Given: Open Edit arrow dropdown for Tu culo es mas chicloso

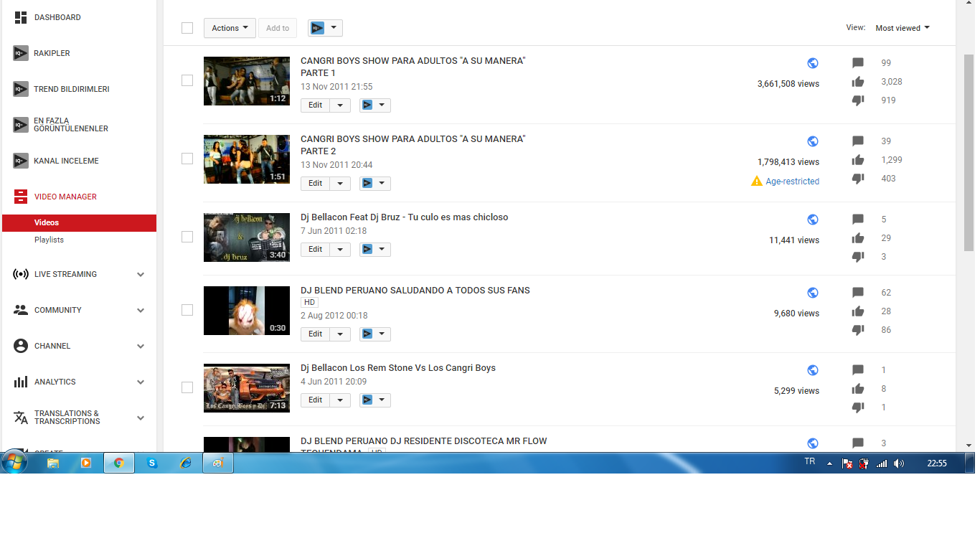Looking at the screenshot, I should (x=341, y=249).
